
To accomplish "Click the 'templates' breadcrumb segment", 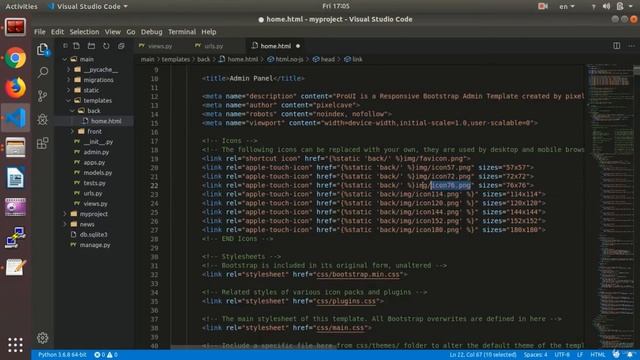I will [x=176, y=60].
